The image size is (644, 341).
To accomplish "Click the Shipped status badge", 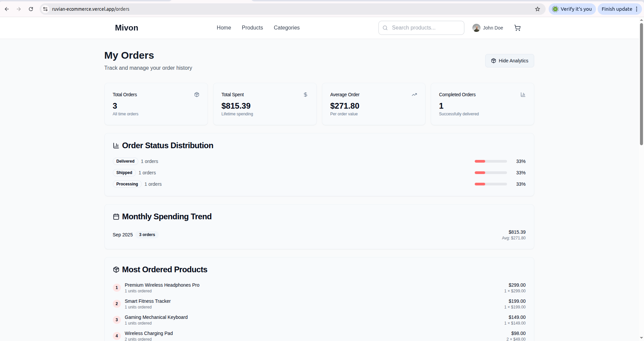I will tap(124, 173).
